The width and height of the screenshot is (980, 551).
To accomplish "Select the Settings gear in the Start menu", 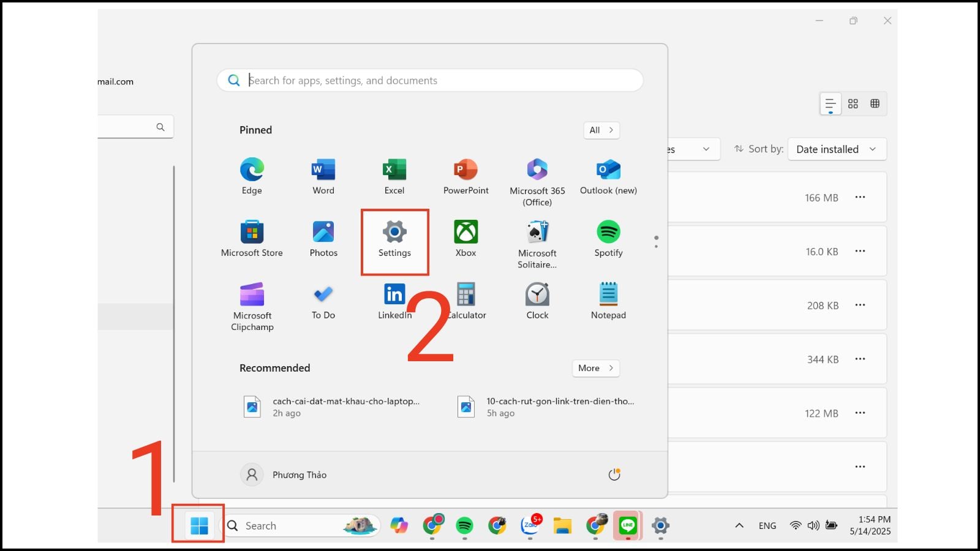I will pos(394,239).
